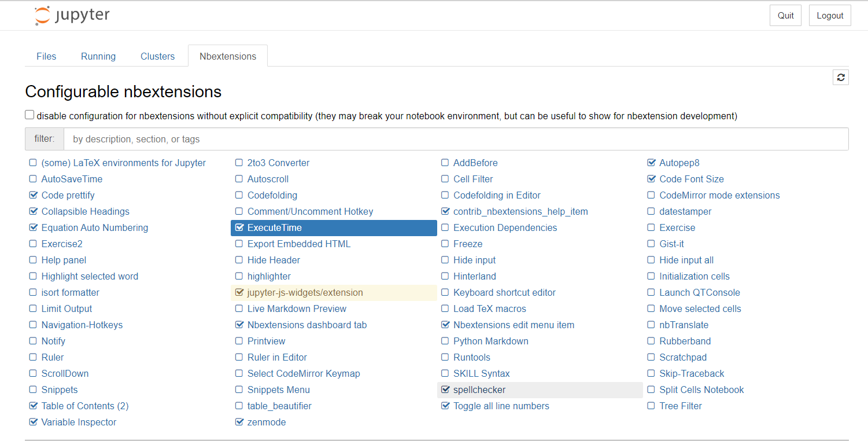Open the Hide input all extension
The height and width of the screenshot is (448, 868).
pos(686,260)
